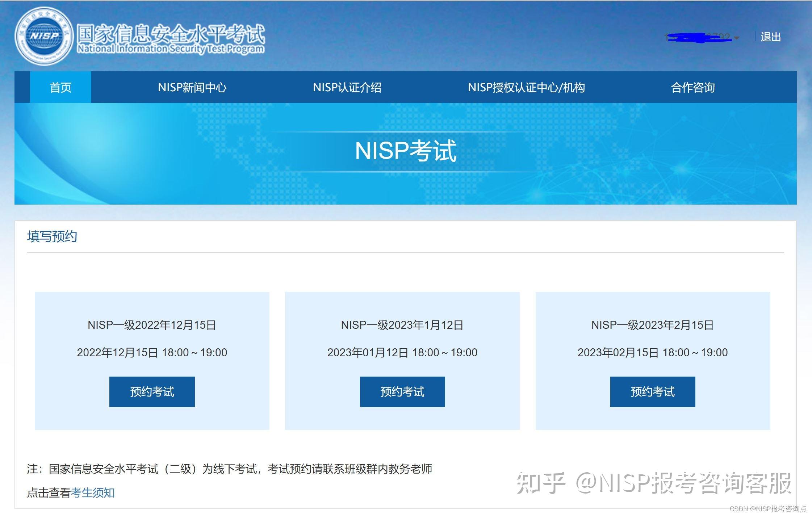Select the NISP一级2022年12月15日 exam card
The height and width of the screenshot is (516, 812).
pyautogui.click(x=152, y=325)
